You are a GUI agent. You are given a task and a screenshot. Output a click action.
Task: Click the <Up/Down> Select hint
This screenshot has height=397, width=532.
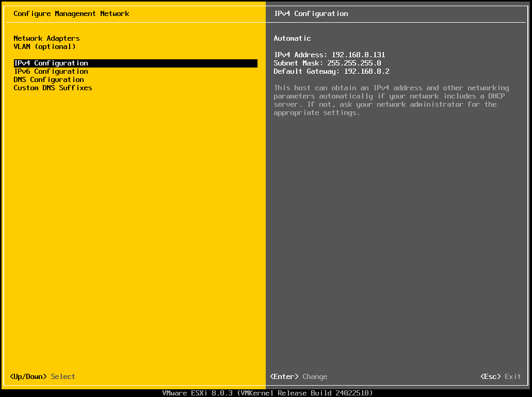43,376
